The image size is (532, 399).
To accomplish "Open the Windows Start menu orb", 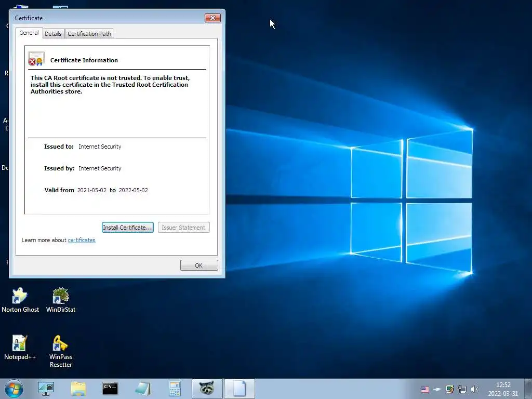I will click(x=14, y=389).
